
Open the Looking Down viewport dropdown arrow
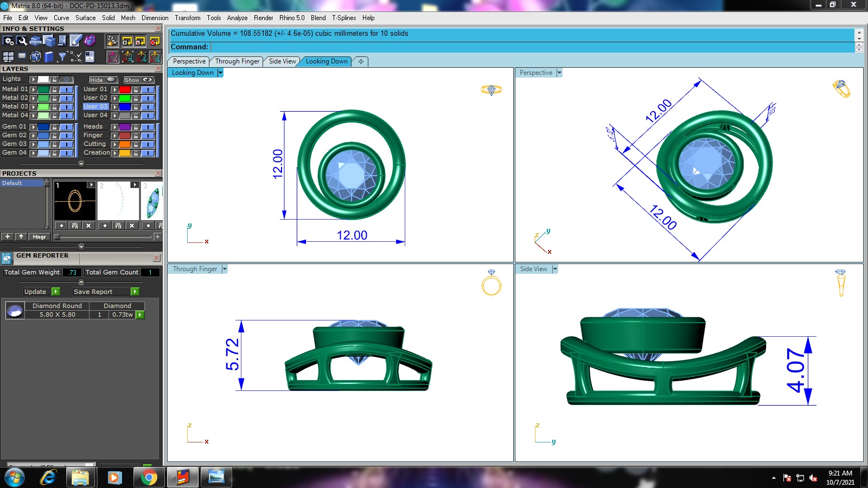click(x=220, y=73)
